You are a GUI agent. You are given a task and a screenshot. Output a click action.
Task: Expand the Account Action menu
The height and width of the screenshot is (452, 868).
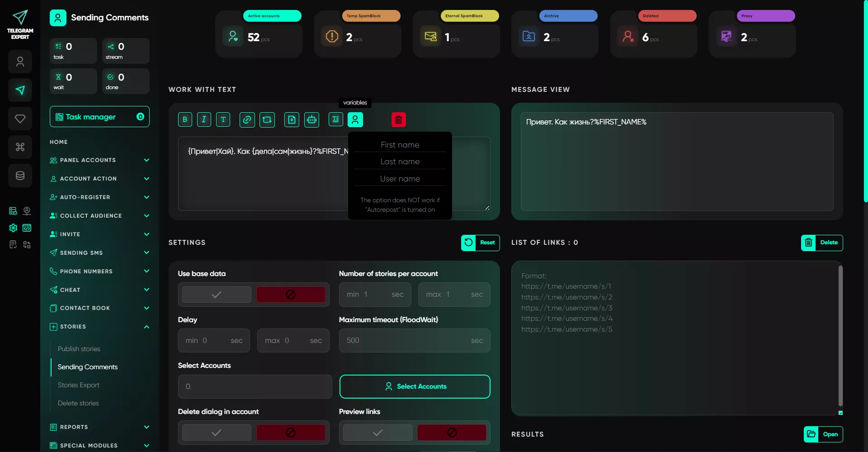click(x=99, y=179)
